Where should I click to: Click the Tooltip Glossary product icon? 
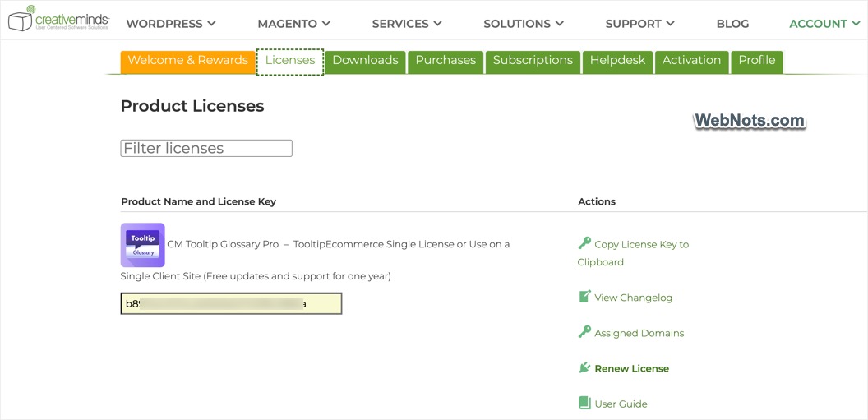[142, 245]
